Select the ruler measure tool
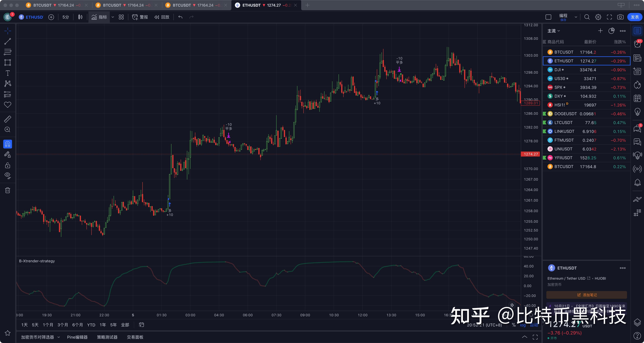644x343 pixels. pyautogui.click(x=7, y=119)
